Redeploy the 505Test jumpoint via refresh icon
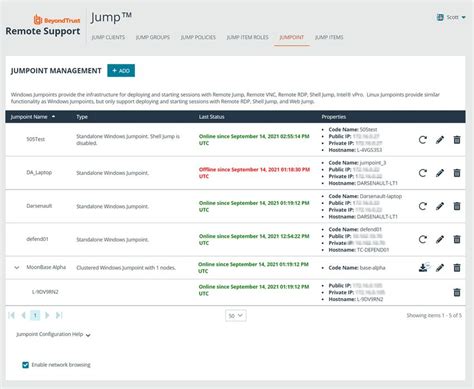 pos(423,140)
